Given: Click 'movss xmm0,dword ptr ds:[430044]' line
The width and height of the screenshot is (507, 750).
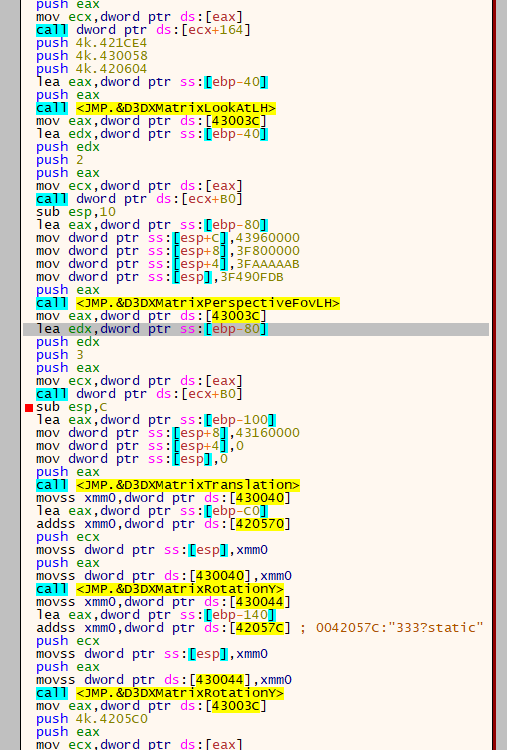Looking at the screenshot, I should [x=164, y=602].
